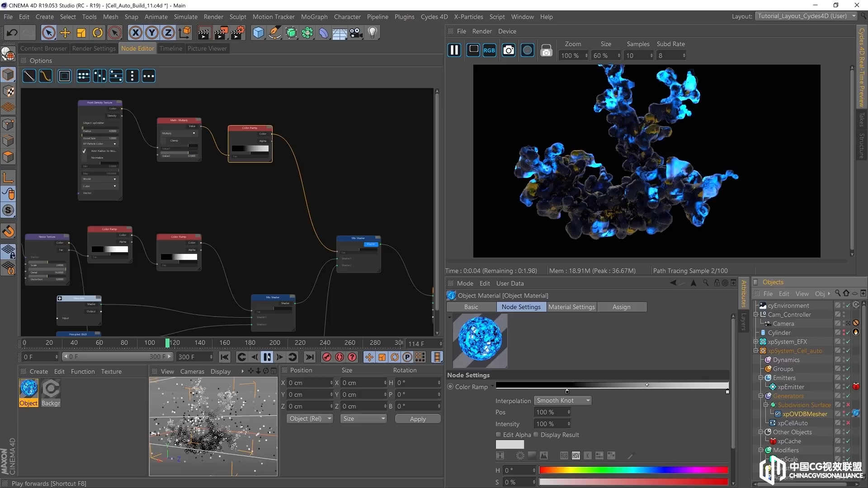The height and width of the screenshot is (488, 868).
Task: Click the Hue rainbow slider
Action: tap(633, 470)
